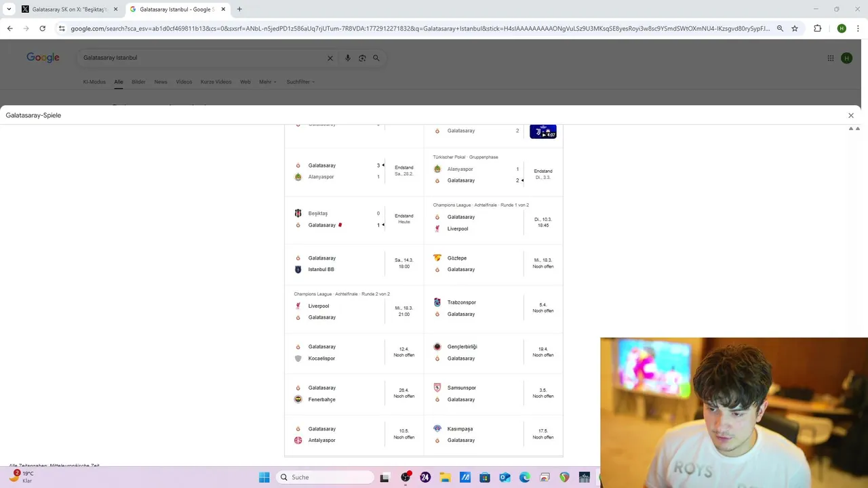The image size is (868, 488).
Task: Play the match highlights video thumbnail
Action: 543,131
